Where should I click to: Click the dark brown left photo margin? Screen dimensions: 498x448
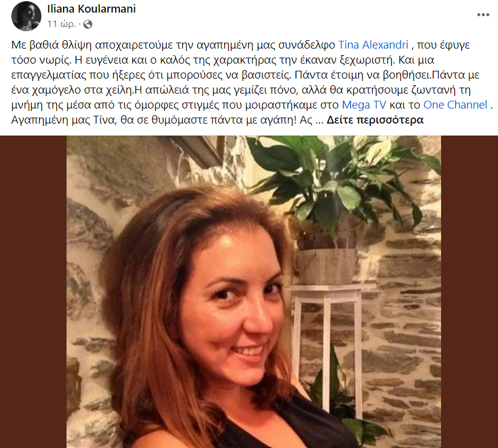[34, 291]
